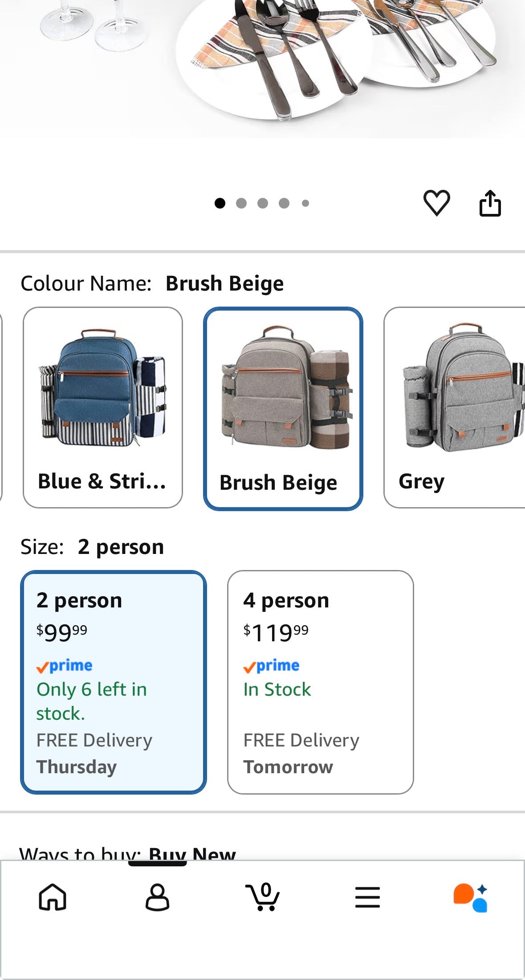525x980 pixels.
Task: Jump to fourth image carousel dot
Action: point(284,203)
